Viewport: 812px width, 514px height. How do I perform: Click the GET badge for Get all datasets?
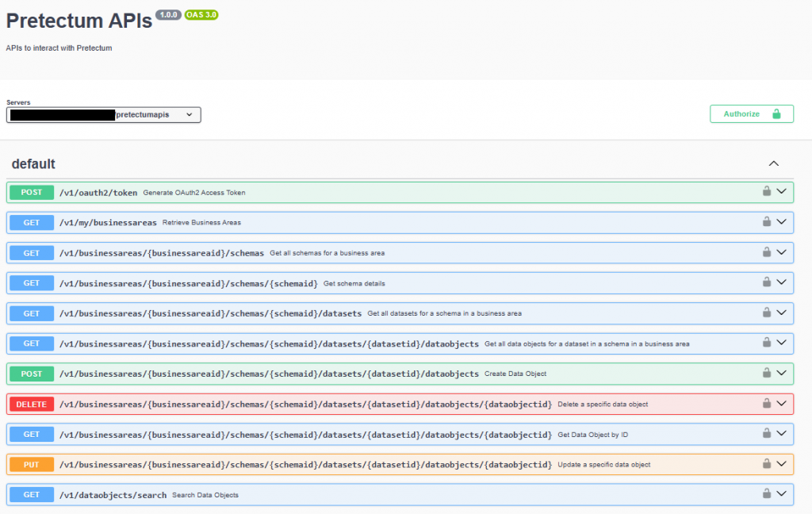click(32, 313)
